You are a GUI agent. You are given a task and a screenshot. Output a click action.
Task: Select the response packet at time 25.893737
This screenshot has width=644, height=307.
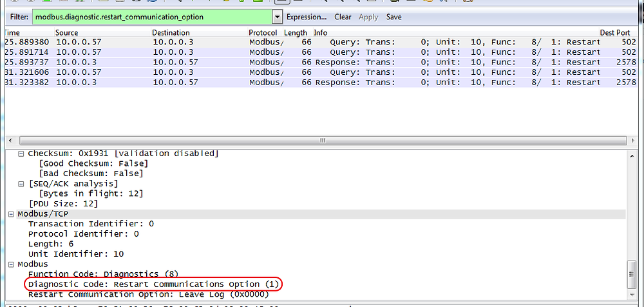point(320,62)
